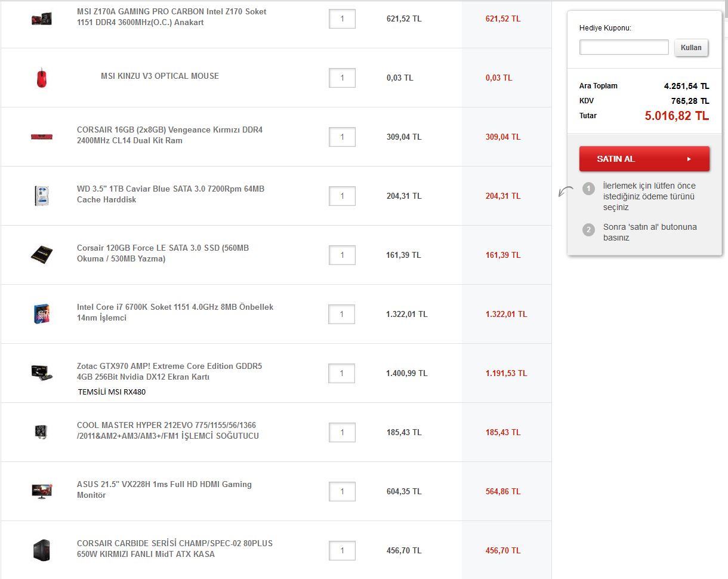Select the black 185,43 TL unit price
Viewport: 728px width, 579px height.
coord(404,432)
